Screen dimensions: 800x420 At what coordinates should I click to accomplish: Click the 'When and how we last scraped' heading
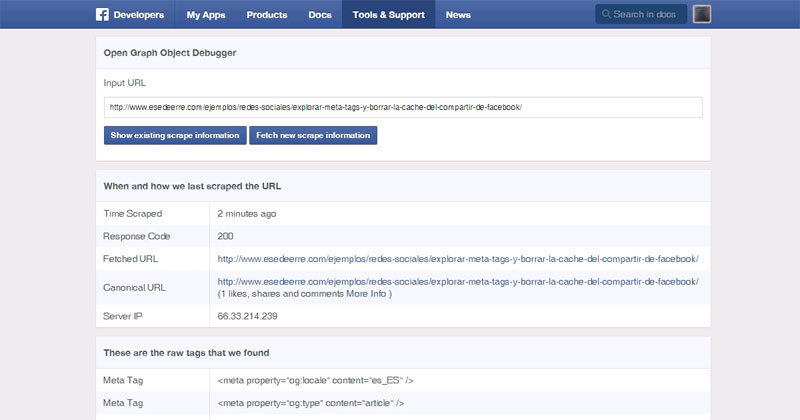(192, 186)
